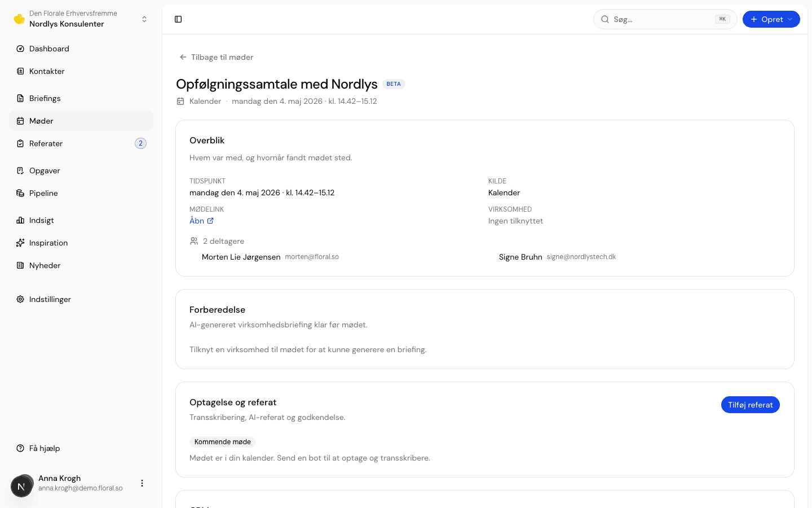Click the back arrow icon

[x=183, y=57]
